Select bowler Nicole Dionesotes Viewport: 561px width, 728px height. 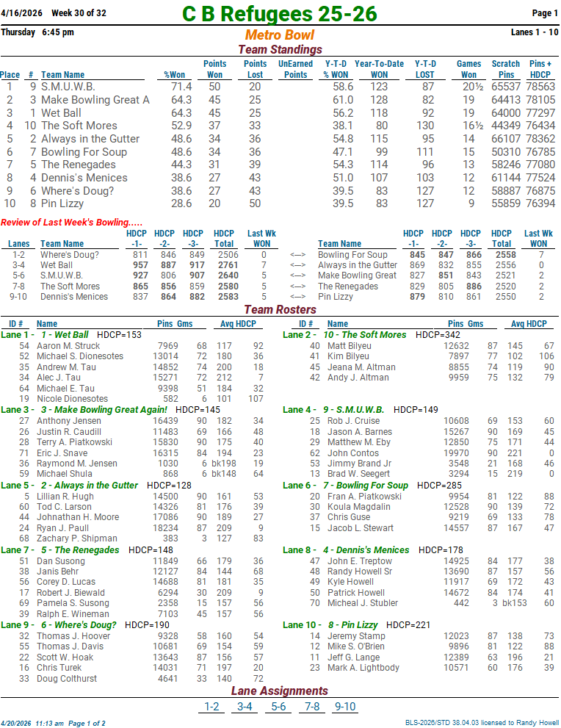(x=73, y=399)
